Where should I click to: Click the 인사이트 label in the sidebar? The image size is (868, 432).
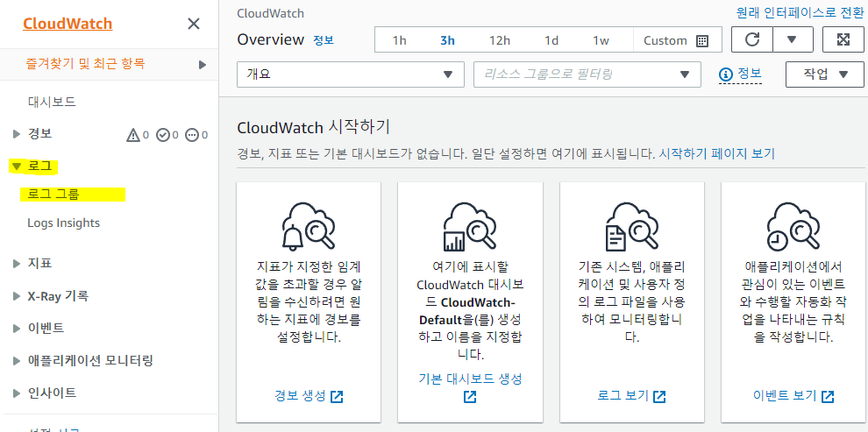tap(52, 393)
